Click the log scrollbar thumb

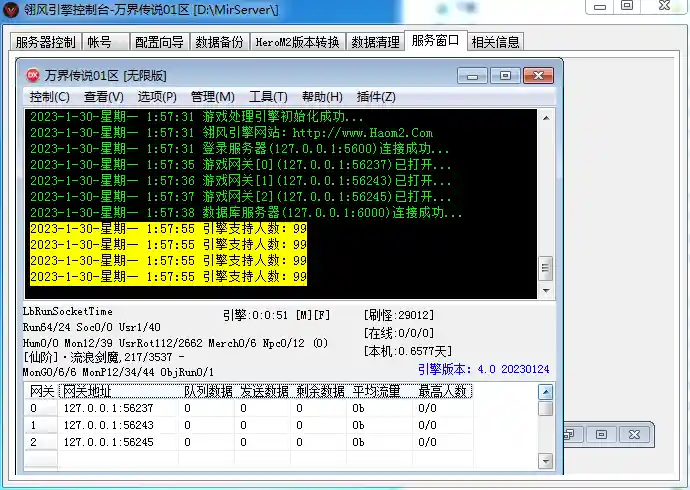pyautogui.click(x=546, y=268)
